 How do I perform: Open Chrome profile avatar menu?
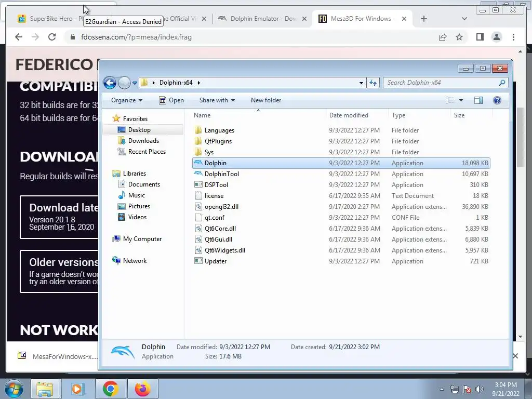click(496, 37)
